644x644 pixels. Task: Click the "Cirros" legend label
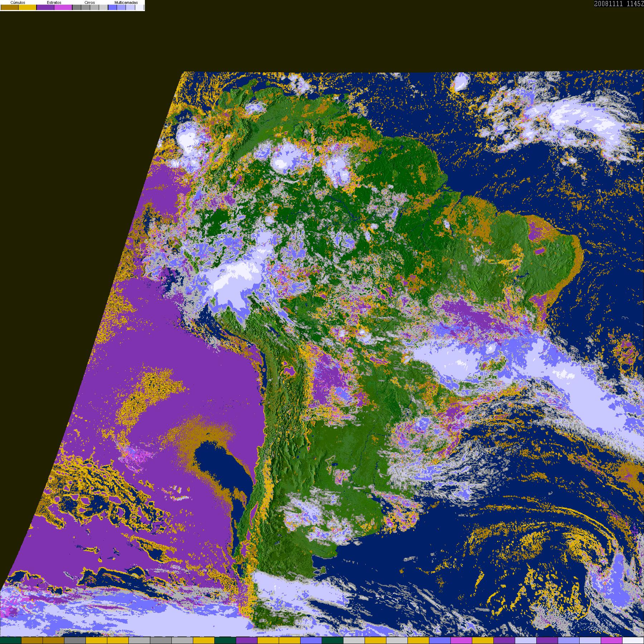click(x=90, y=3)
